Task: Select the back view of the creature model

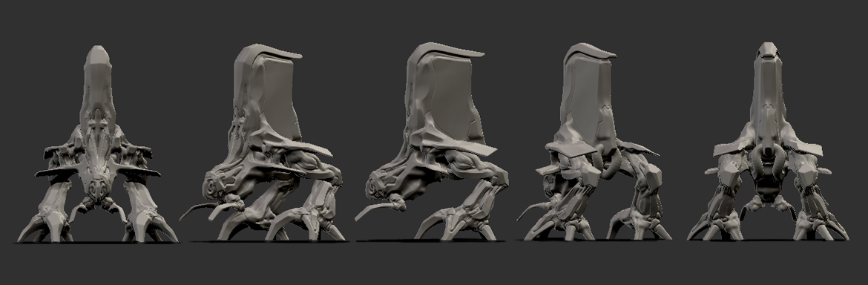Action: click(768, 141)
